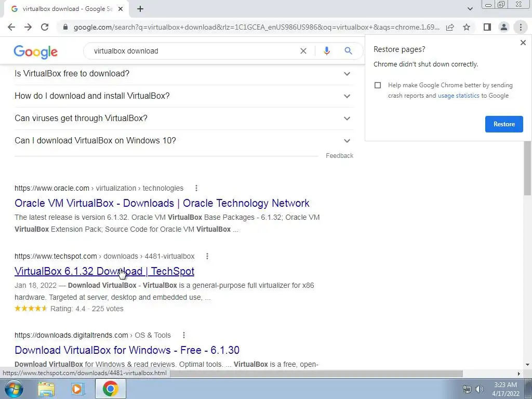
Task: Open the network tray icon
Action: (467, 389)
